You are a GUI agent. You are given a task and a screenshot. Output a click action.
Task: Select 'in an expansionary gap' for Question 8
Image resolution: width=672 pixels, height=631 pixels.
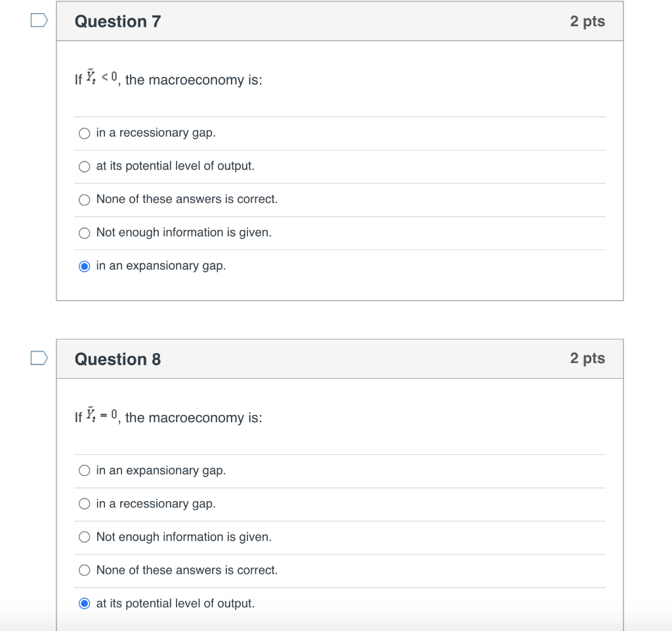click(x=84, y=471)
